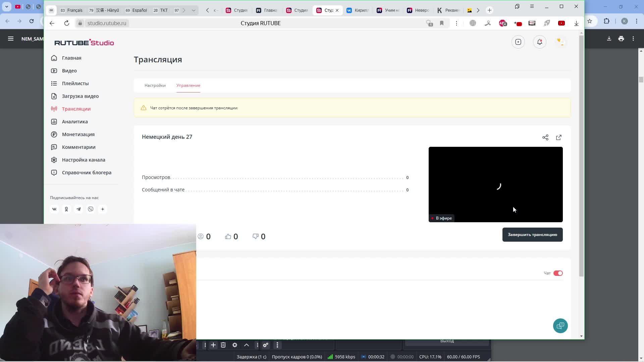The height and width of the screenshot is (362, 644).
Task: Click the live stream preview thumbnail
Action: 495,184
